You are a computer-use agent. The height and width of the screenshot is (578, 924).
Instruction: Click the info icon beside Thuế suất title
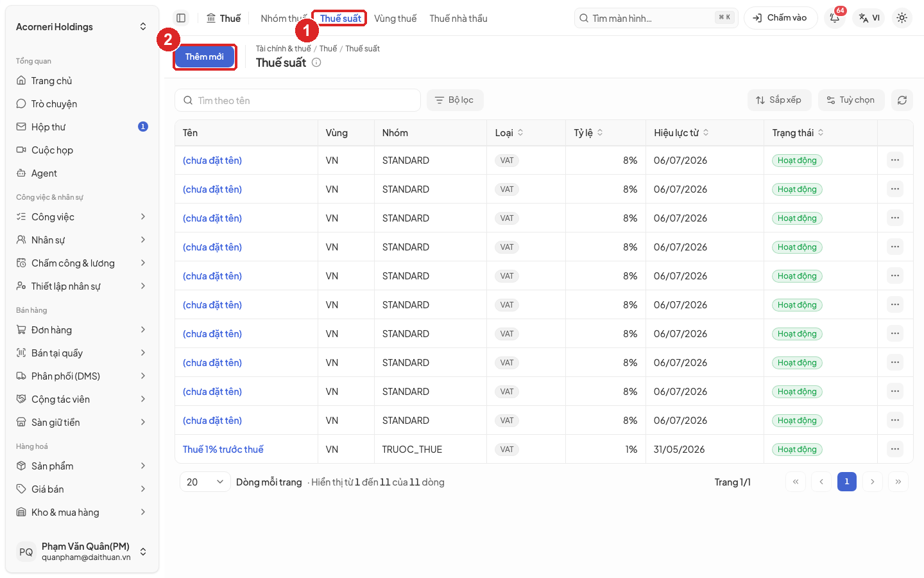(316, 62)
